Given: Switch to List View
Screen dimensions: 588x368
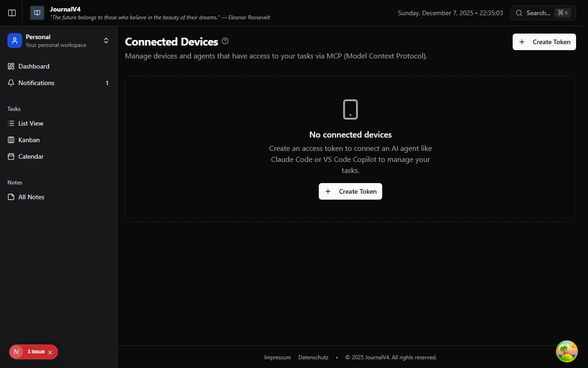Looking at the screenshot, I should pos(30,123).
